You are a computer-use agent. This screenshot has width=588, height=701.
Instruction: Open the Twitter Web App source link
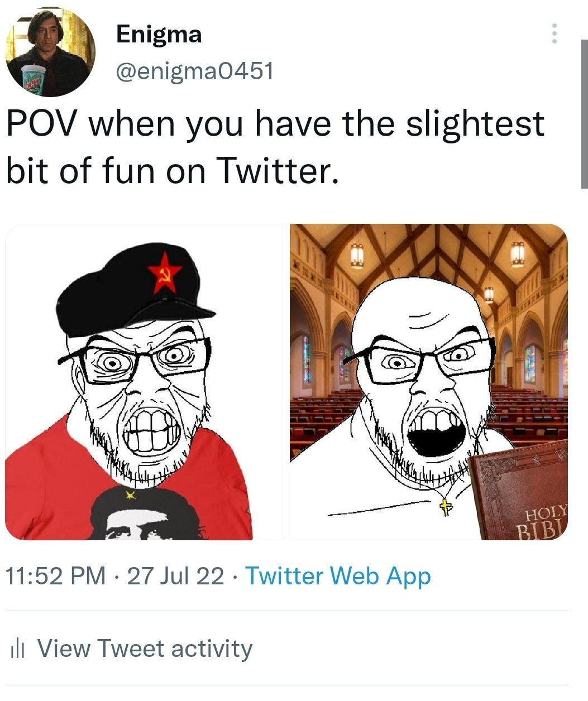(338, 575)
